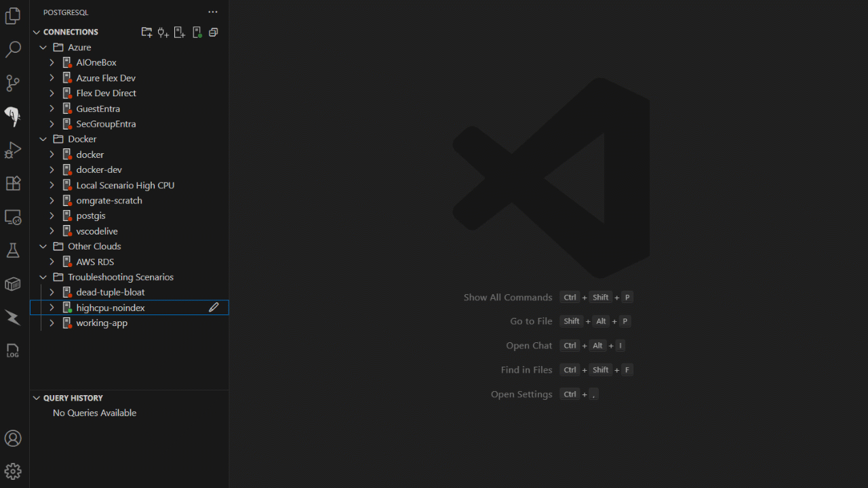The width and height of the screenshot is (868, 488).
Task: Open the Explorer view in the activity bar
Action: tap(13, 16)
